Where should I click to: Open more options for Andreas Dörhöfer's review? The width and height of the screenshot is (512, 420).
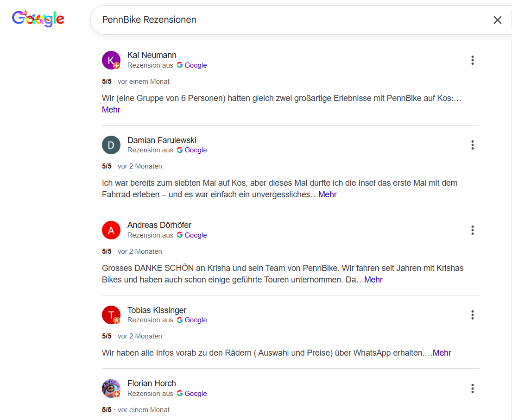472,230
